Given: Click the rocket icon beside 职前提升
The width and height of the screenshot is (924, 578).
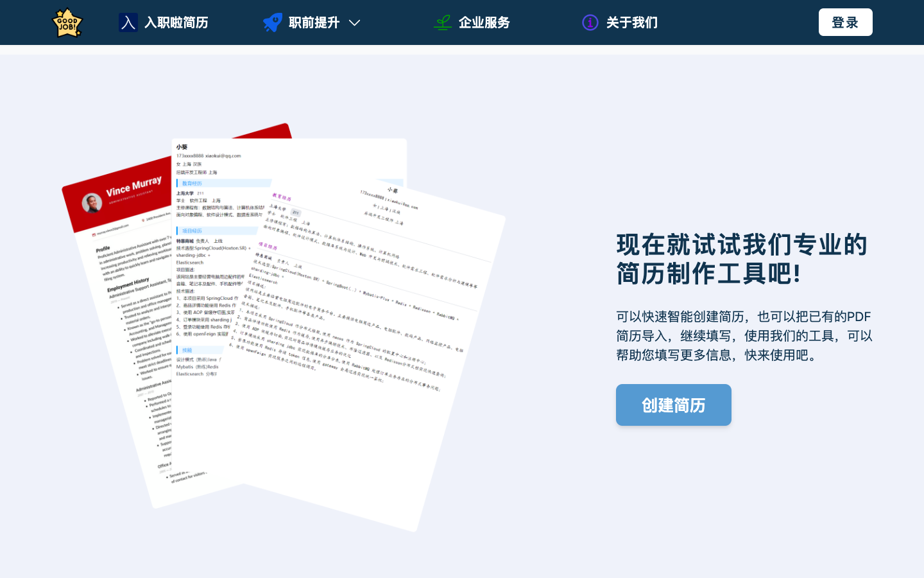Looking at the screenshot, I should click(x=273, y=22).
